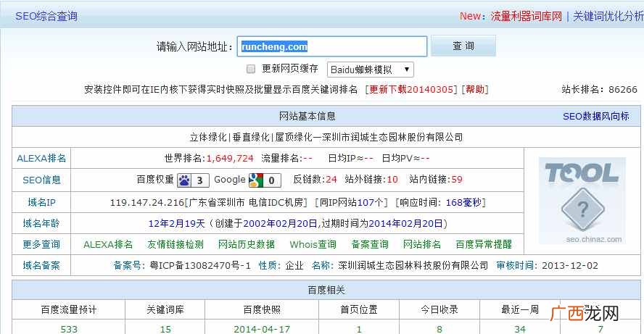The width and height of the screenshot is (644, 334).
Task: Click the 今日收录 value 8
Action: pos(439,329)
